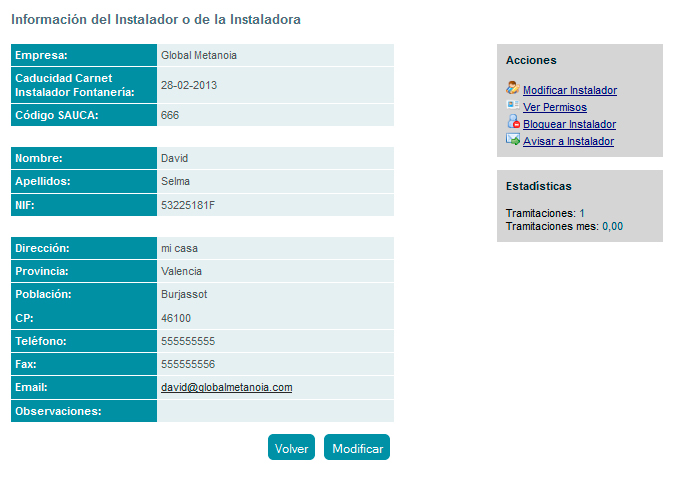The height and width of the screenshot is (479, 687).
Task: Click the NIF value 53225181F
Action: pos(187,205)
